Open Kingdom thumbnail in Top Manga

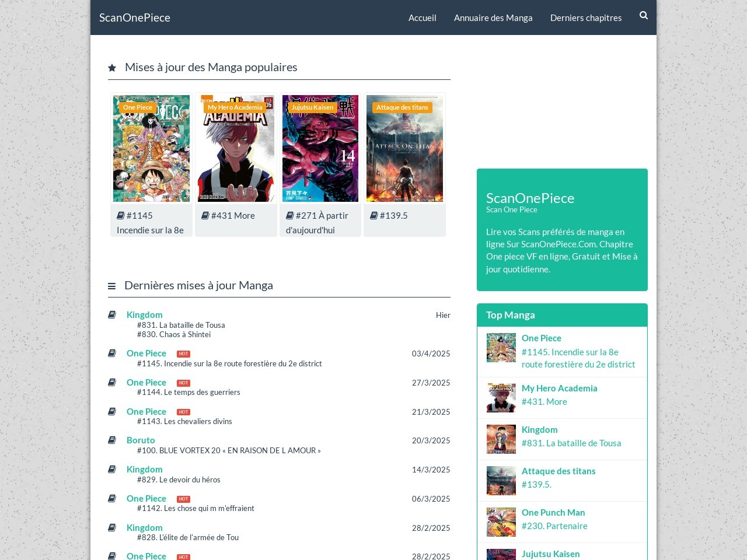501,439
